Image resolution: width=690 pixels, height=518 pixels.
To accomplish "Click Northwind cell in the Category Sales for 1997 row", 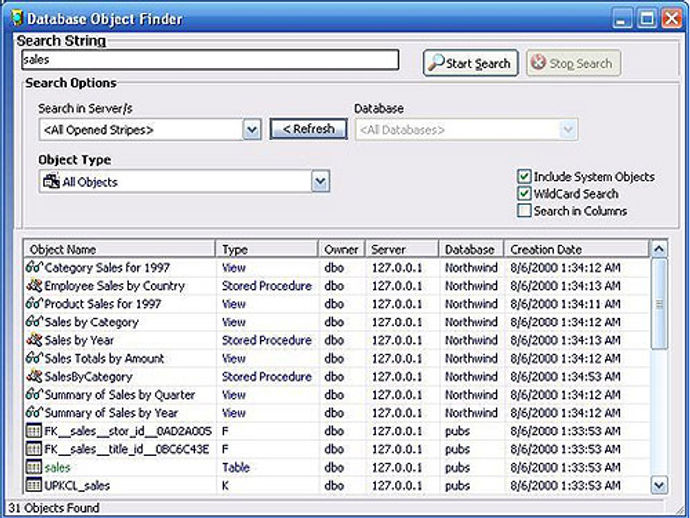I will coord(471,268).
